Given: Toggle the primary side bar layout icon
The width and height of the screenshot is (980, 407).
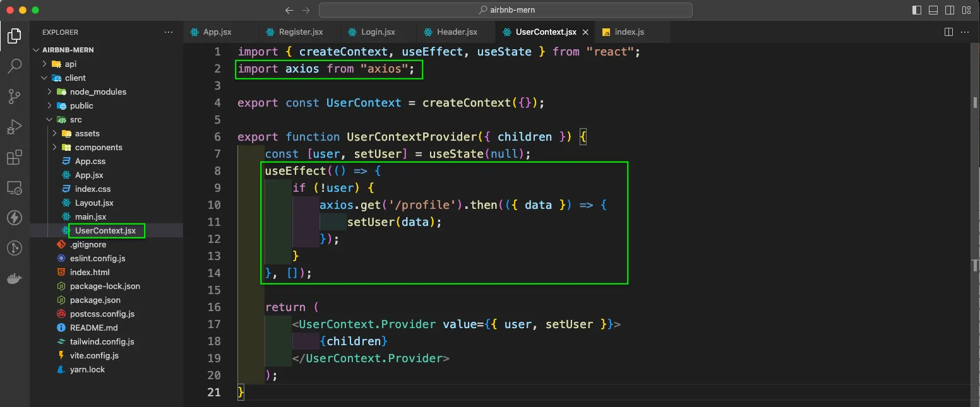Looking at the screenshot, I should coord(917,10).
